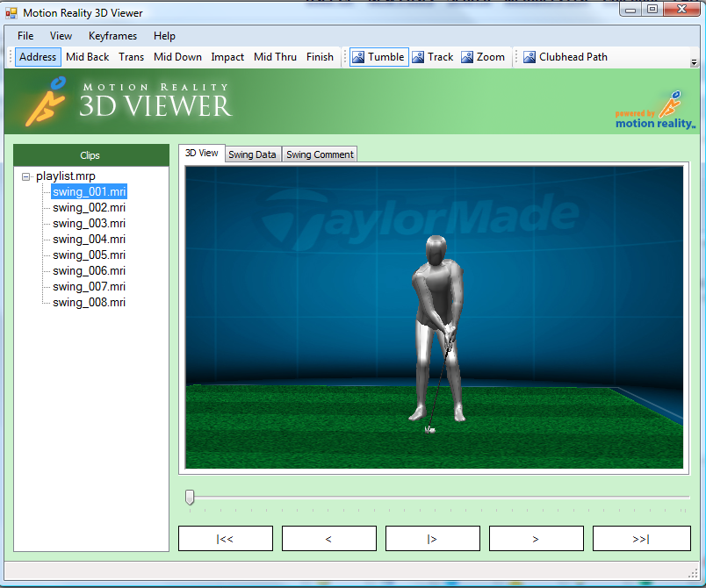This screenshot has height=588, width=706.
Task: Jump to the Address keyframe
Action: tap(38, 57)
